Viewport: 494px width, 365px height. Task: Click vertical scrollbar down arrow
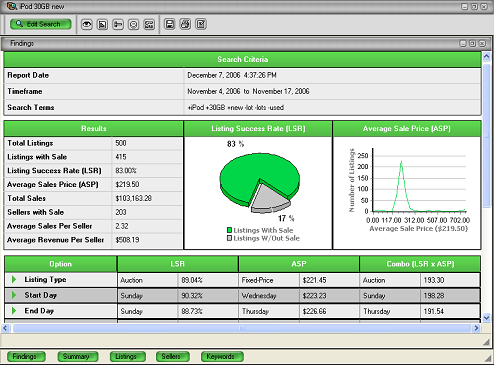coord(486,318)
